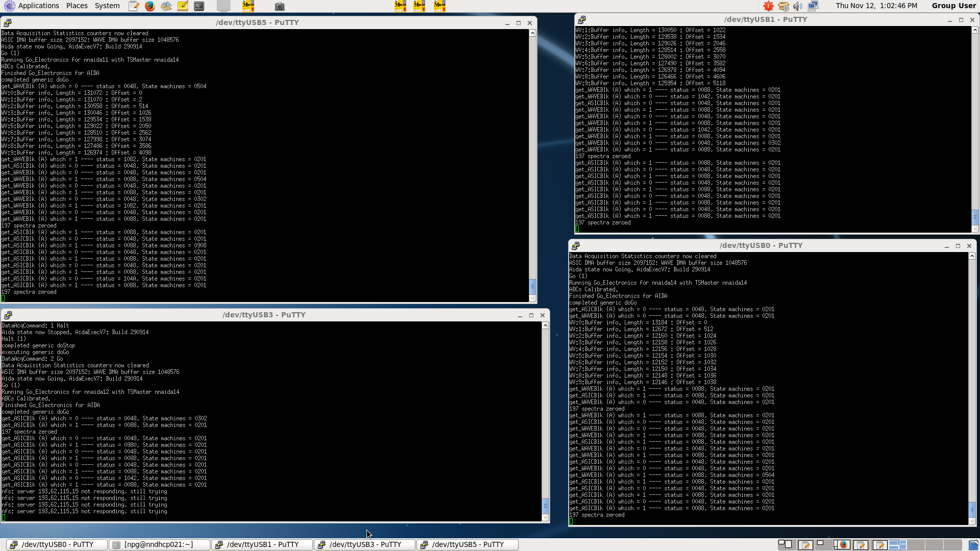Screen dimensions: 980x551
Task: Switch to npg@nndhcp021 terminal taskbar button
Action: 158,544
